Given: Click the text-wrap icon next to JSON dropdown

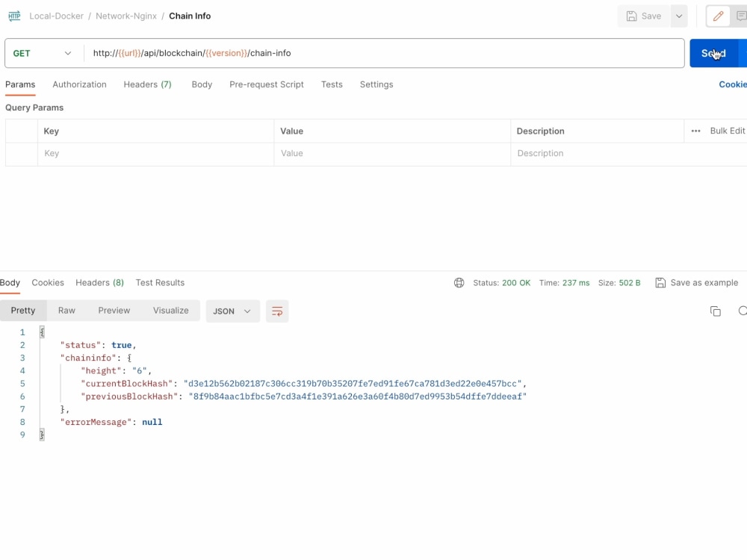Looking at the screenshot, I should [x=277, y=311].
